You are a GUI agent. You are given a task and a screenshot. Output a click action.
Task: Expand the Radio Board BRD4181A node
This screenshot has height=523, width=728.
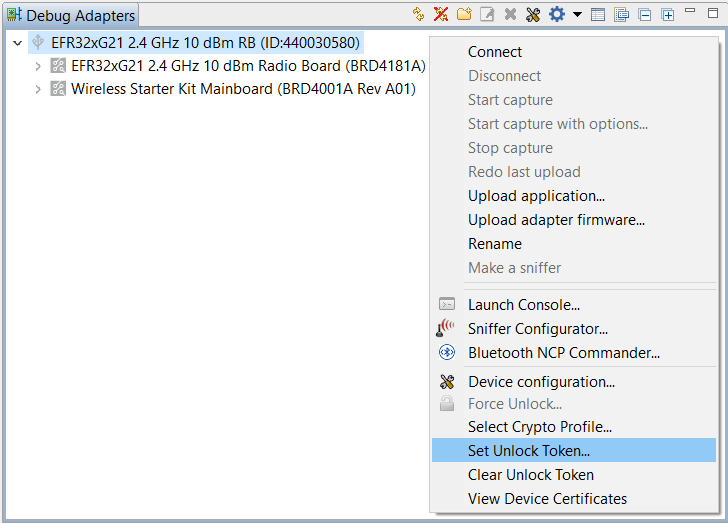(38, 66)
